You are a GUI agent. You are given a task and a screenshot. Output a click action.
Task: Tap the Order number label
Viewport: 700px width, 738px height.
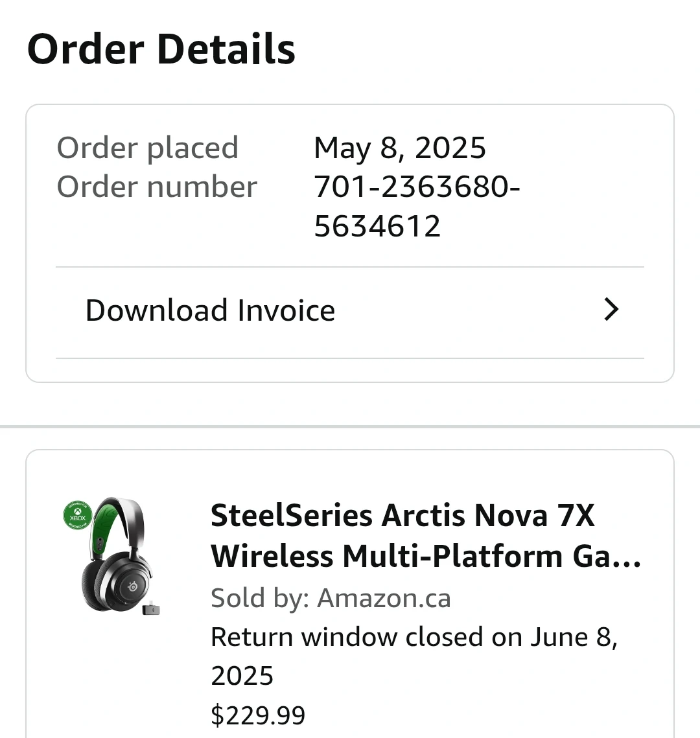click(x=157, y=187)
